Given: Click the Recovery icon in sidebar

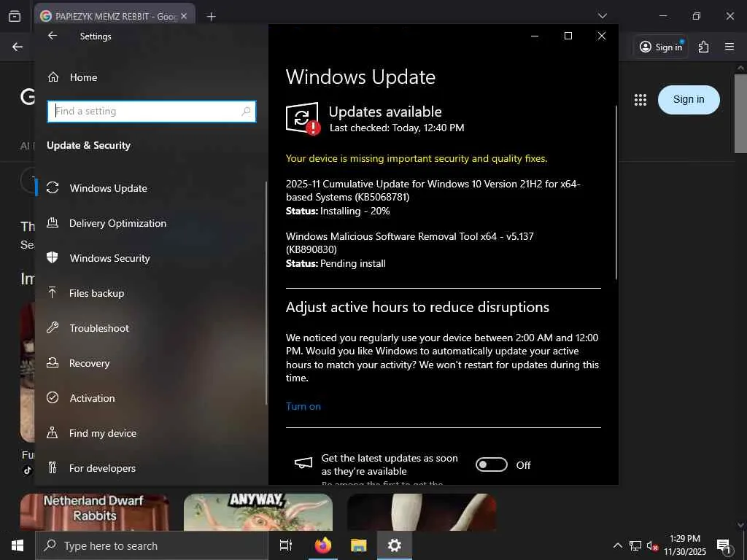Looking at the screenshot, I should tap(53, 363).
